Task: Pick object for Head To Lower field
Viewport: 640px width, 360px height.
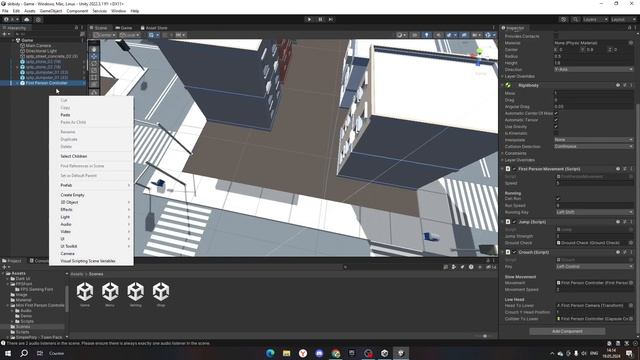Action: 631,305
